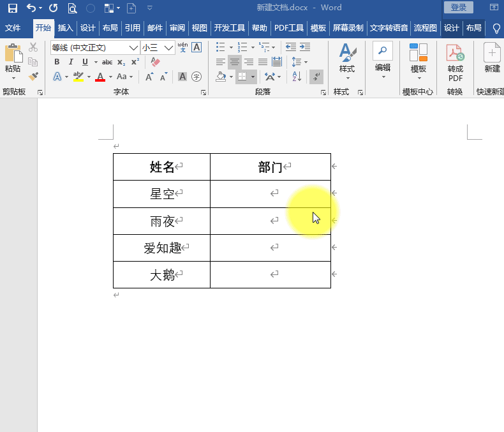This screenshot has height=432, width=504.
Task: Open the 流程图 tab
Action: click(426, 28)
